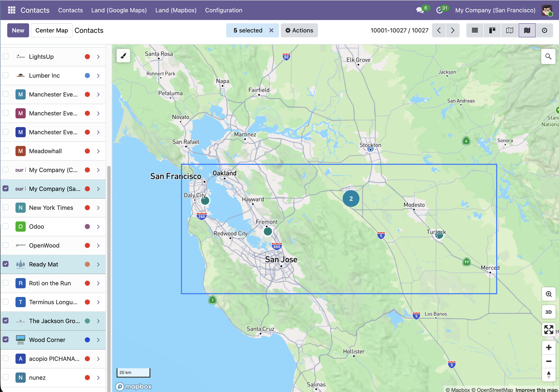559x392 pixels.
Task: Click the 10001-10027 / 10027 pager text
Action: coord(399,30)
